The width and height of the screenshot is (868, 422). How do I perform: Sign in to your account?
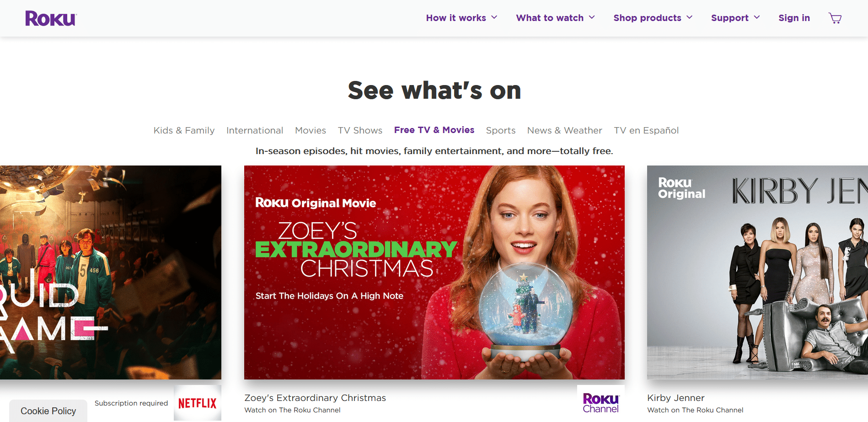point(794,18)
